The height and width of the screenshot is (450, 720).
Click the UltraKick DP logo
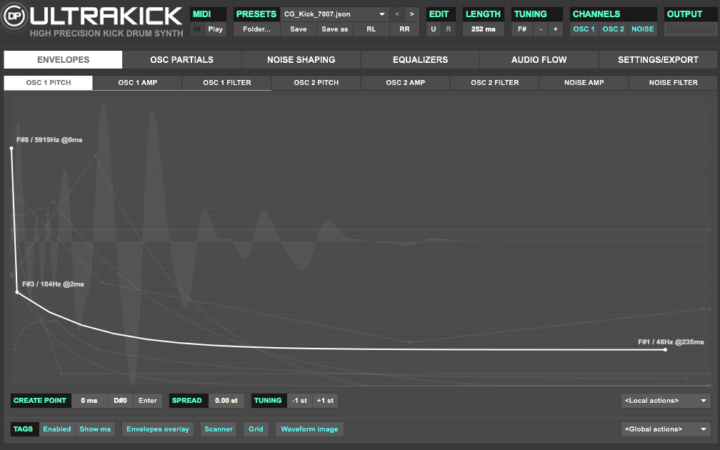click(x=16, y=17)
